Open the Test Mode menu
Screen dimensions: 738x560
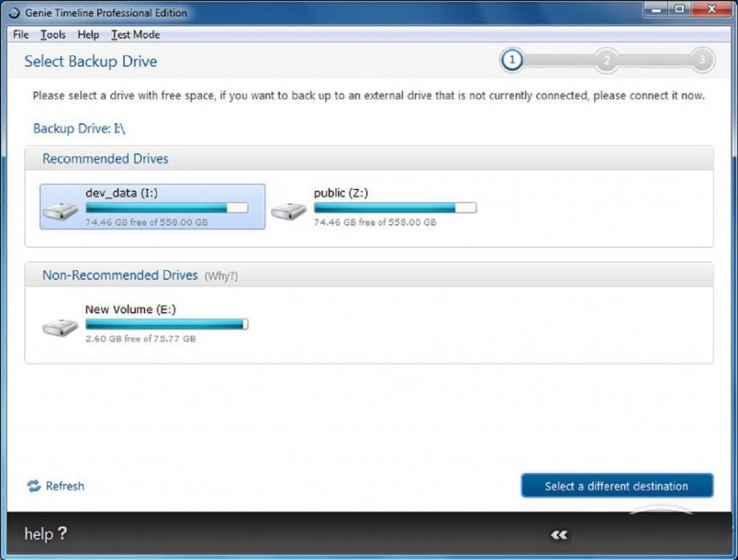click(x=135, y=35)
